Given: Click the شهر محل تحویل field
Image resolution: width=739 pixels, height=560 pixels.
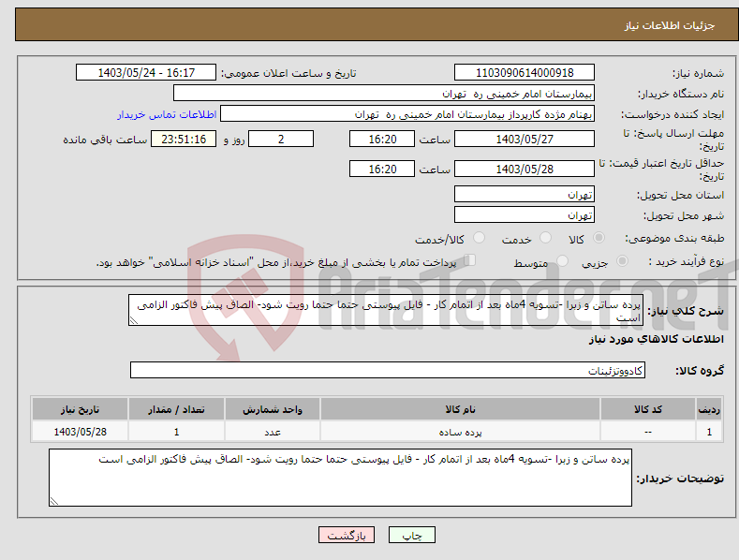Looking at the screenshot, I should click(x=525, y=215).
